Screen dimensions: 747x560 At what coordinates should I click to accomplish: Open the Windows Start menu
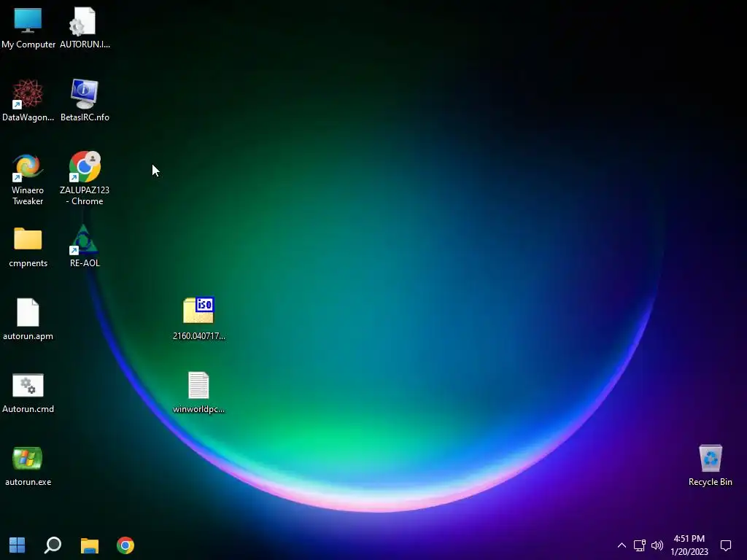(18, 545)
